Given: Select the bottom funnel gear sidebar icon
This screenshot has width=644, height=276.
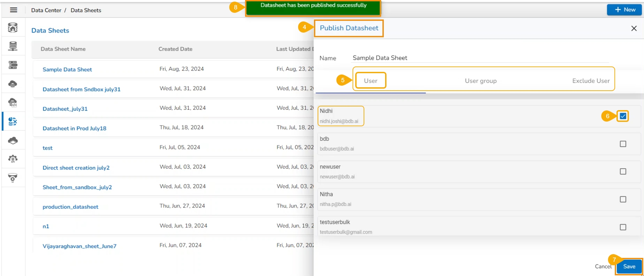Looking at the screenshot, I should (13, 178).
